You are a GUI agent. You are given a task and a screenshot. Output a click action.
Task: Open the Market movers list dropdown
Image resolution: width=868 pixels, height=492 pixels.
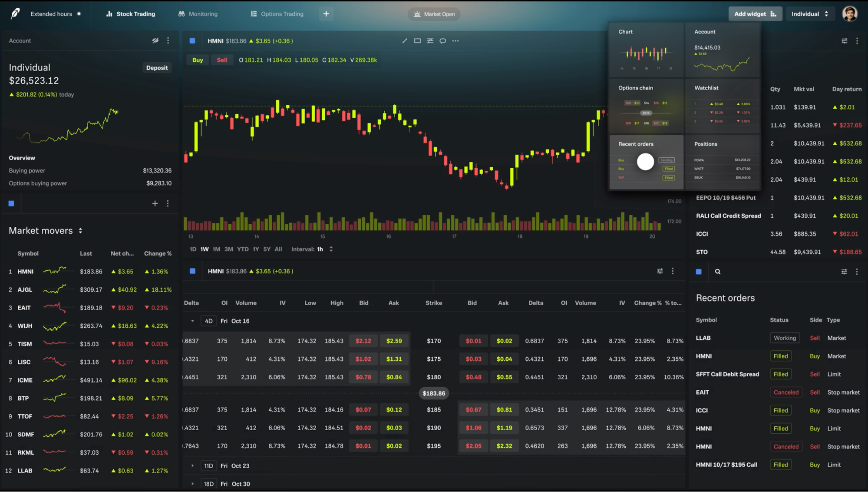pyautogui.click(x=80, y=231)
